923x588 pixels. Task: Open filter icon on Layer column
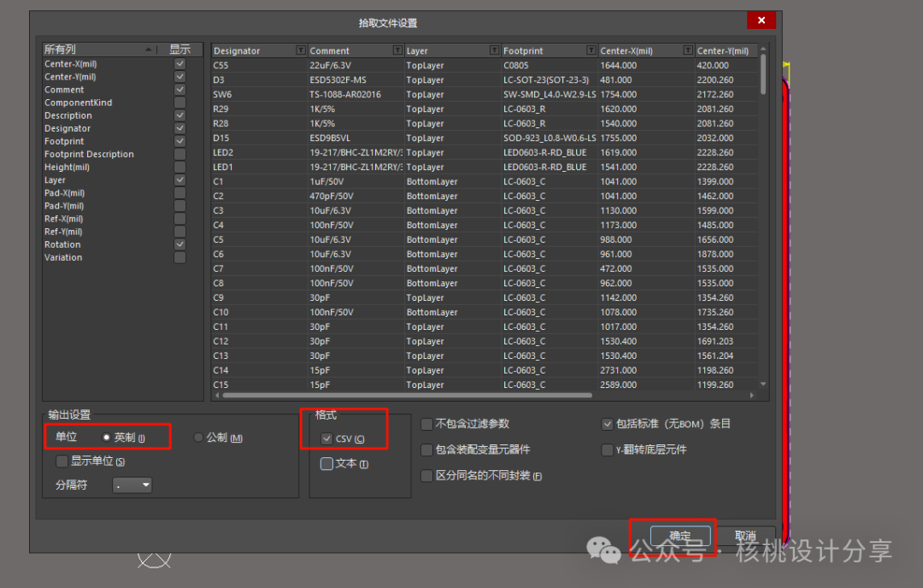point(495,50)
